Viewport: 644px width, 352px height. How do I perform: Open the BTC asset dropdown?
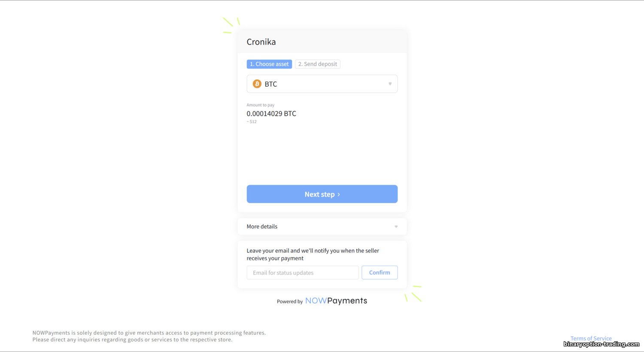tap(322, 84)
